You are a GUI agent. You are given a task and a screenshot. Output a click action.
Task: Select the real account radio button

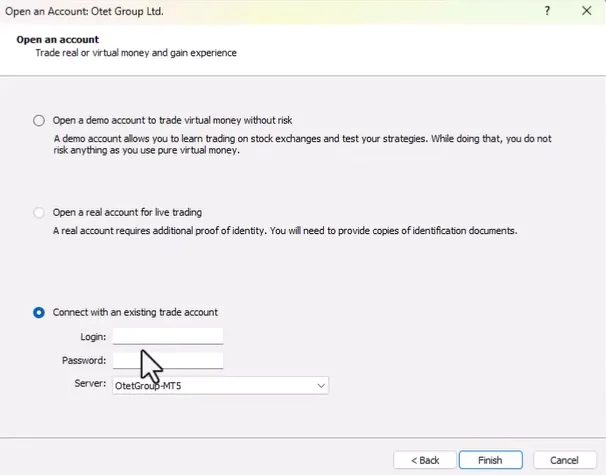click(39, 213)
